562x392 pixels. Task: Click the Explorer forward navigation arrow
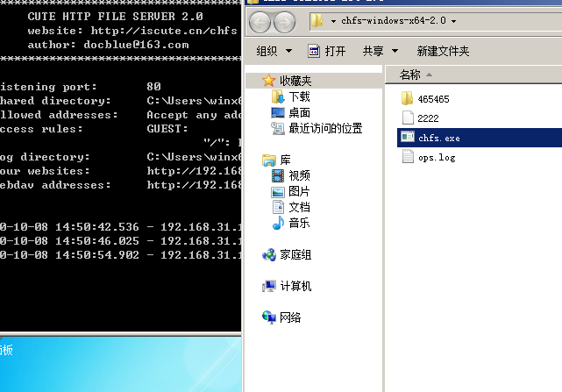click(x=285, y=22)
